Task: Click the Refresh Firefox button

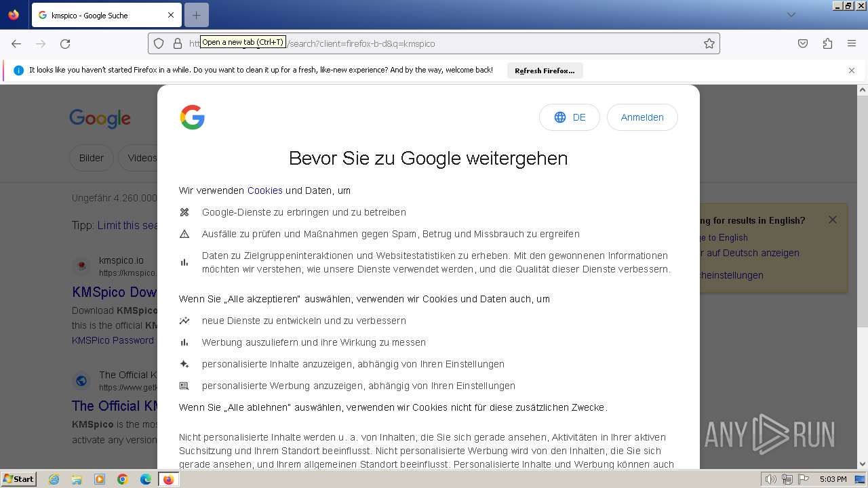Action: point(545,70)
